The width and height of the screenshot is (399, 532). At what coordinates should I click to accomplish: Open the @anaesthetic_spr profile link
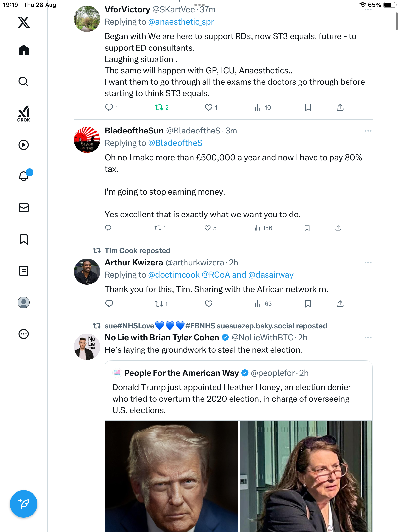pyautogui.click(x=181, y=22)
